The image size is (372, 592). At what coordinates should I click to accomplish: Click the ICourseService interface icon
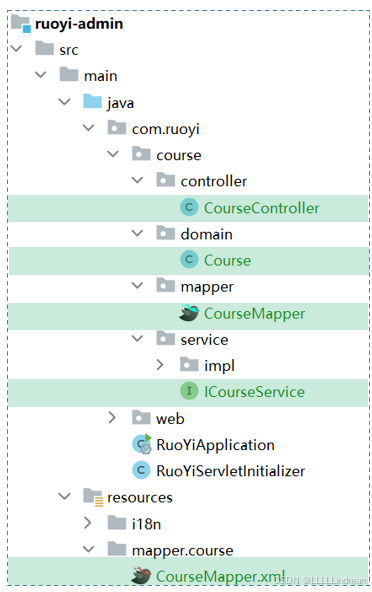tap(189, 391)
